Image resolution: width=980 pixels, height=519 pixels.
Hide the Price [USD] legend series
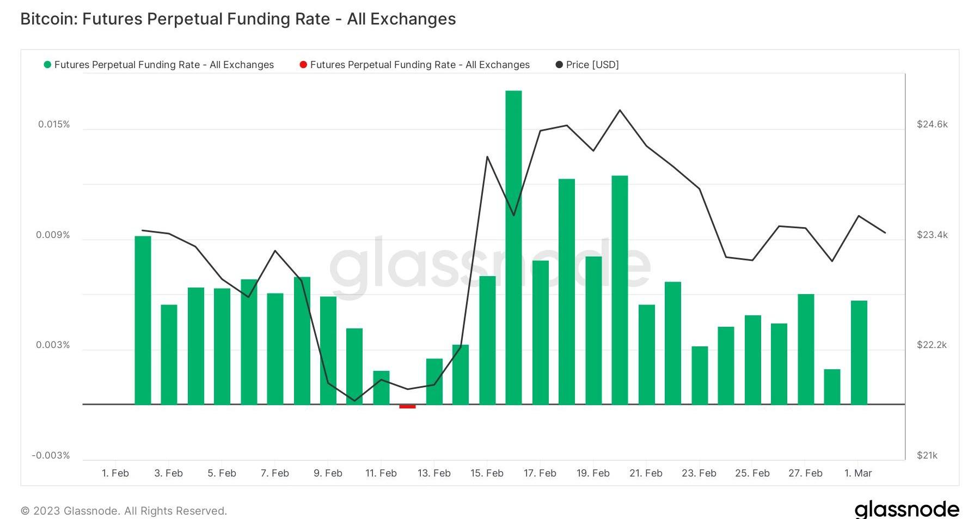pyautogui.click(x=592, y=65)
